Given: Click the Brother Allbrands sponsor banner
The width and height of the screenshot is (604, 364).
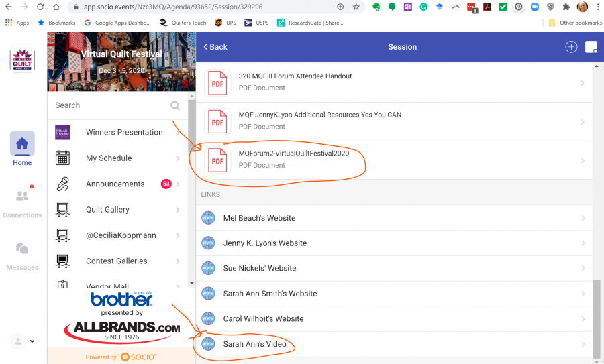Looking at the screenshot, I should tap(121, 318).
